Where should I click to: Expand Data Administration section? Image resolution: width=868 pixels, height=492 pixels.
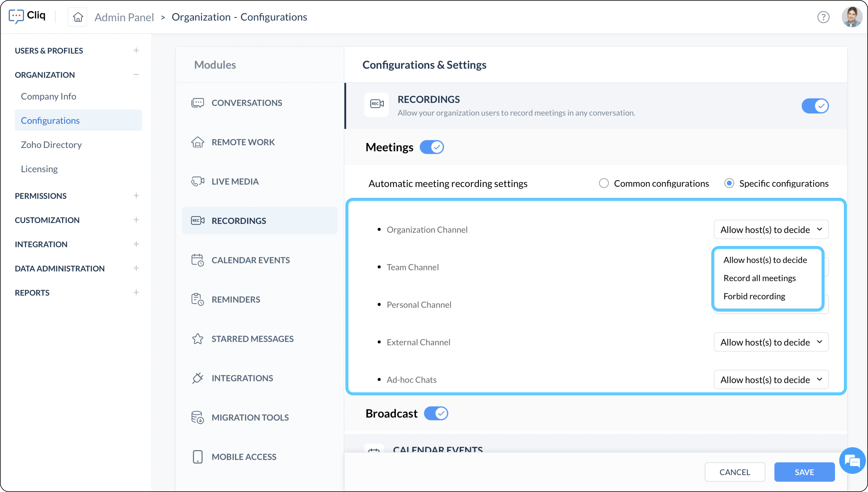click(136, 268)
